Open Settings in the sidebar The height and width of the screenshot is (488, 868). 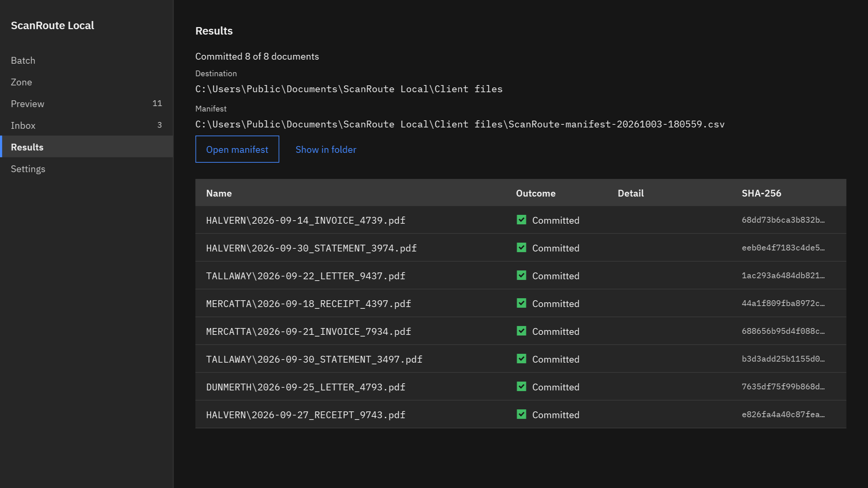(86, 169)
